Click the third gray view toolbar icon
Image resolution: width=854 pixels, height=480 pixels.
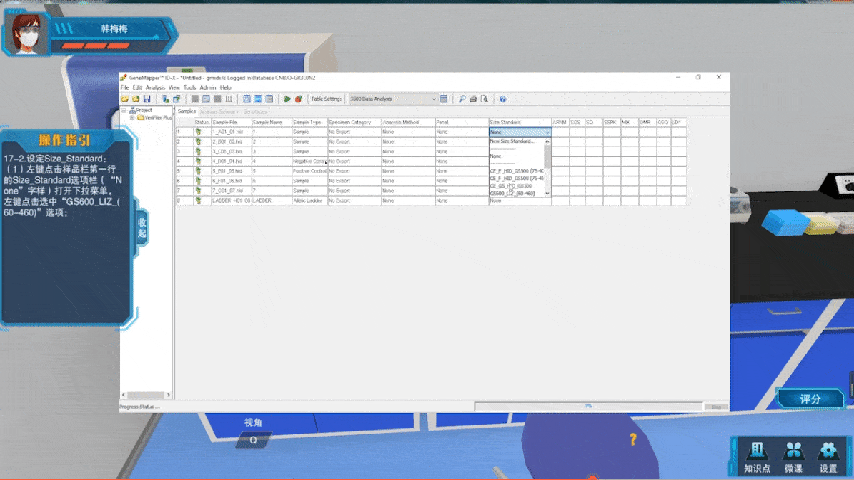[217, 99]
